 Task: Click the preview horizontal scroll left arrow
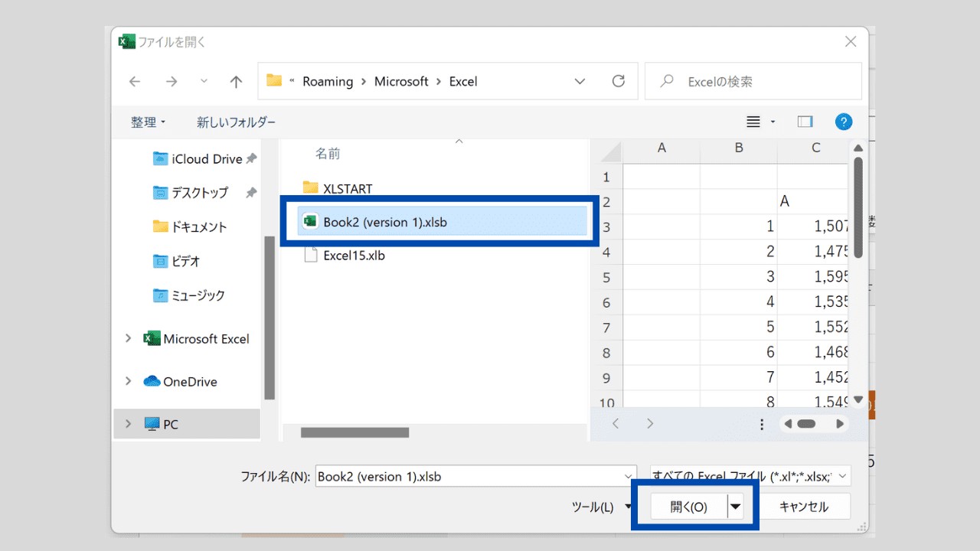(x=789, y=423)
